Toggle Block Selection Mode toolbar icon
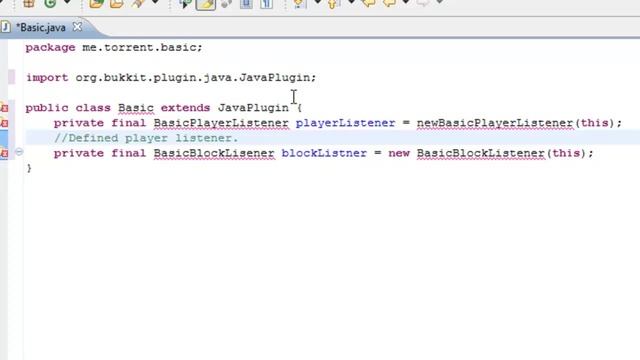The height and width of the screenshot is (360, 640). [x=246, y=4]
